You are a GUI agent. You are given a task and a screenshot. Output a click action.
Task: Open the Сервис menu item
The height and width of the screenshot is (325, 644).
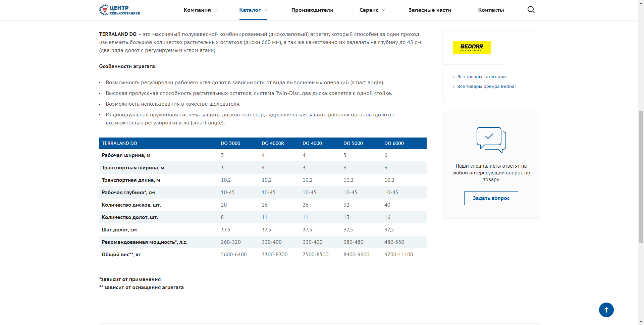369,10
